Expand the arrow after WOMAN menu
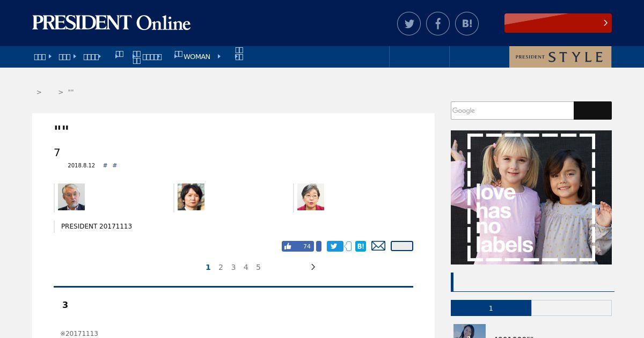Viewport: 644px width, 338px height. pyautogui.click(x=219, y=56)
